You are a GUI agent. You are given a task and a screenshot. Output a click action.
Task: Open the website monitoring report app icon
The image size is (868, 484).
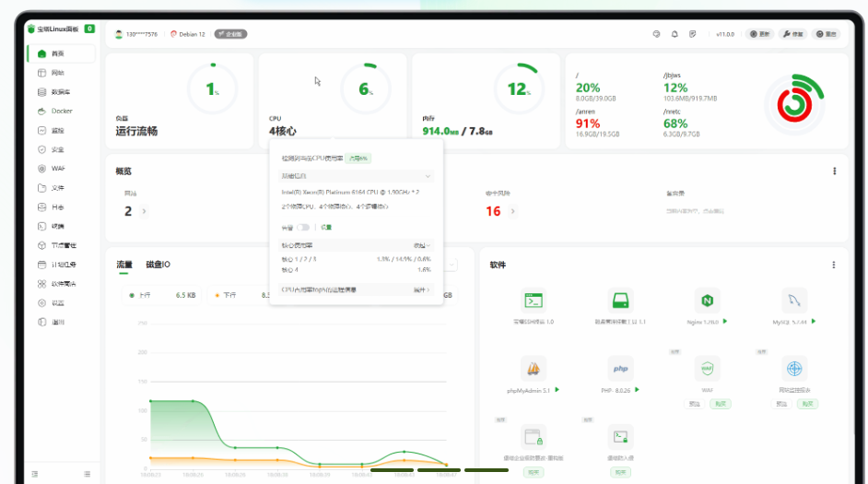click(793, 369)
